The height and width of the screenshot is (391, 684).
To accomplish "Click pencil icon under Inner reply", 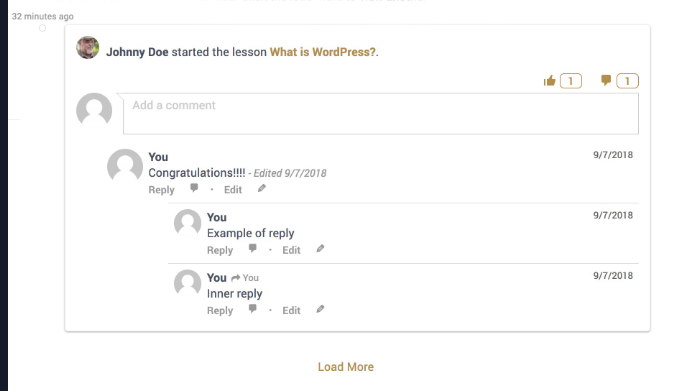I will point(320,309).
